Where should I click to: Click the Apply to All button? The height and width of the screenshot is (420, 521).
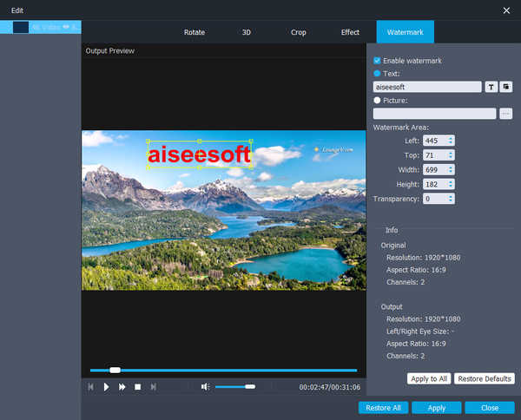click(x=429, y=379)
